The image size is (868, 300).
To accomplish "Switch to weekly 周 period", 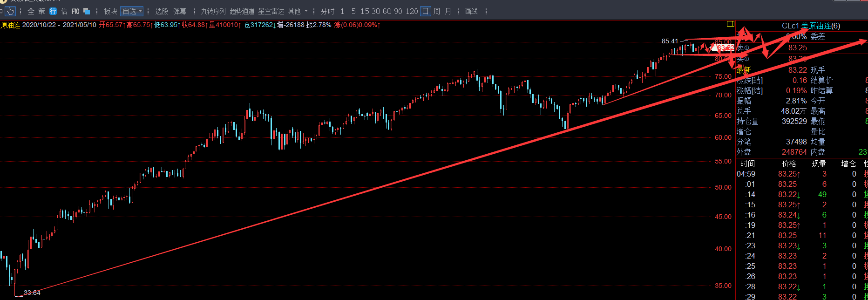I will click(x=437, y=11).
